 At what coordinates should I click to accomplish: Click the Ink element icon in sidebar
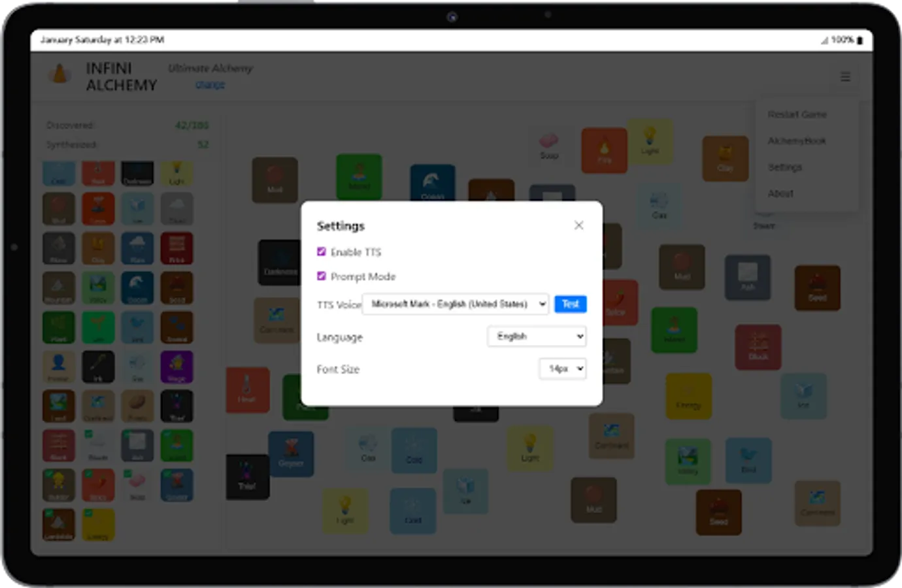[98, 367]
